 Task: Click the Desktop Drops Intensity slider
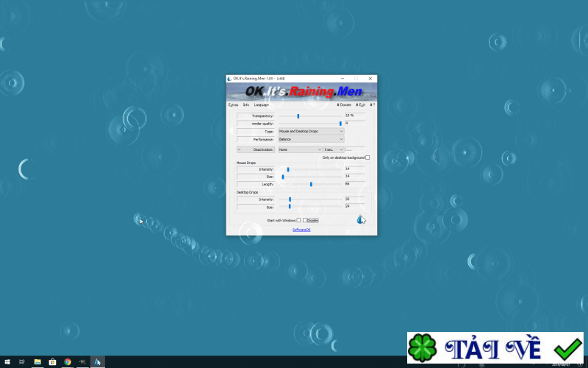coord(310,199)
